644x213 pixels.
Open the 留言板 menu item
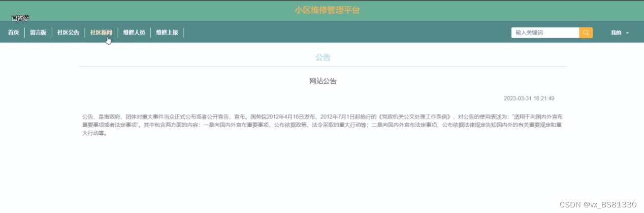click(38, 33)
